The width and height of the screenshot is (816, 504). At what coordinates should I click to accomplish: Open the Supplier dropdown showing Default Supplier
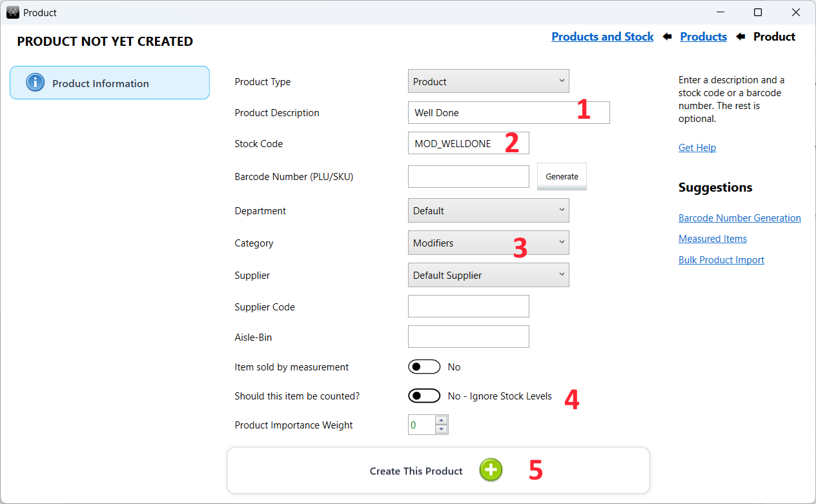coord(489,275)
